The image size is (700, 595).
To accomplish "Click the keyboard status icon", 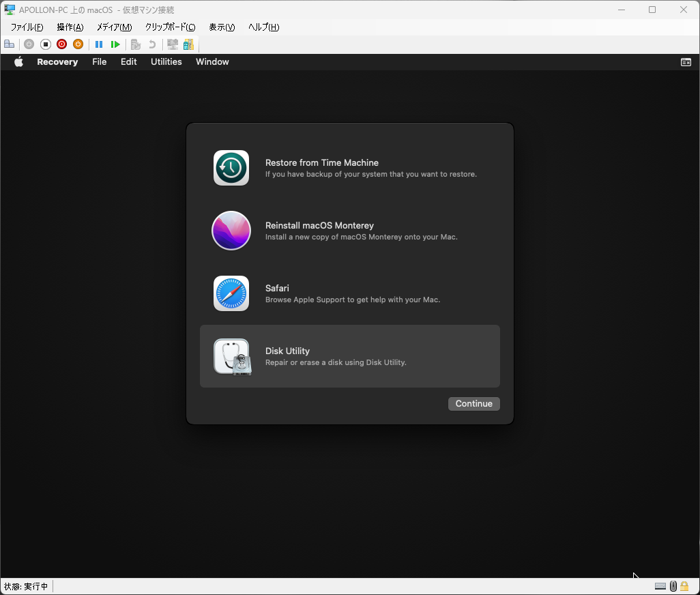I will pyautogui.click(x=660, y=586).
